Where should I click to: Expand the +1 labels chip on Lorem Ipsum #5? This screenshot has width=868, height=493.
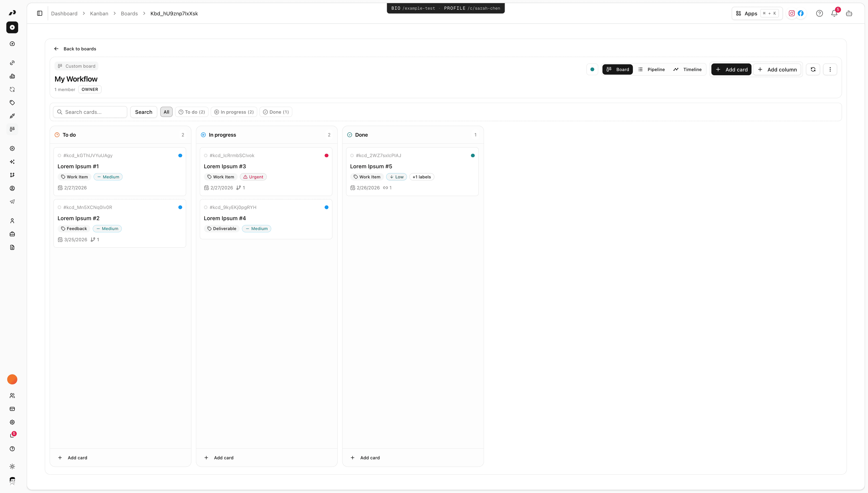click(422, 177)
